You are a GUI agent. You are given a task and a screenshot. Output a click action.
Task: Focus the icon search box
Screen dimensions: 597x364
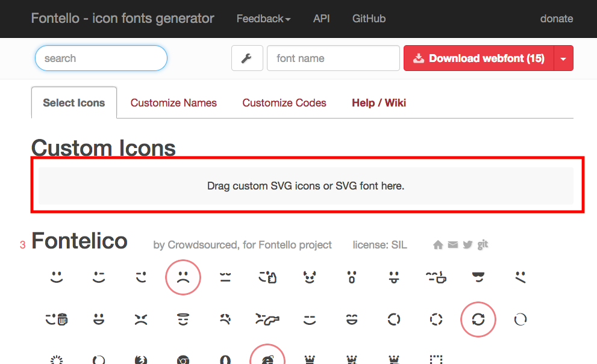pyautogui.click(x=101, y=58)
